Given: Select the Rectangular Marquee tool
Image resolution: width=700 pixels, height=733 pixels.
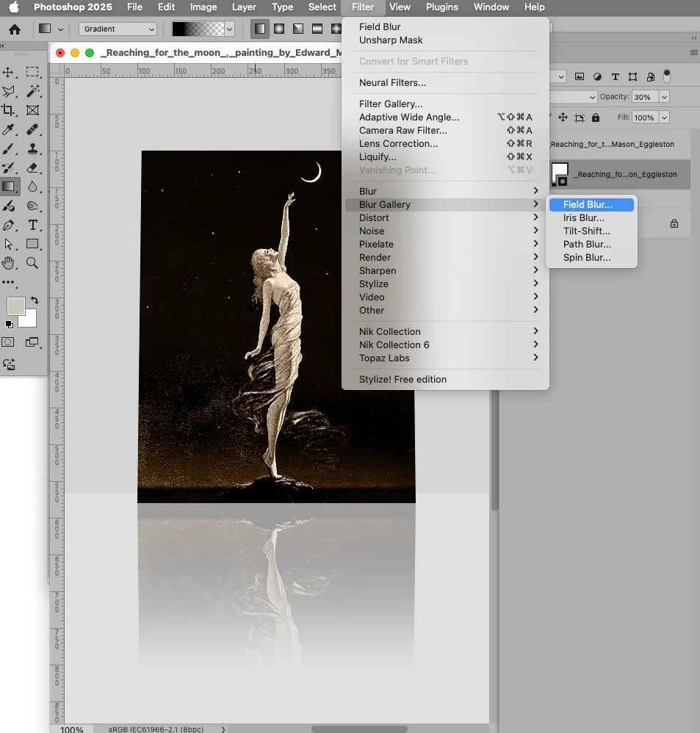Looking at the screenshot, I should click(32, 72).
